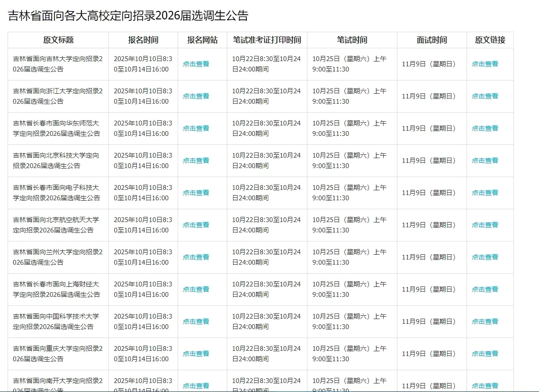Open 原文链接 for 电子科技大学 announcement
The image size is (539, 392).
[485, 193]
